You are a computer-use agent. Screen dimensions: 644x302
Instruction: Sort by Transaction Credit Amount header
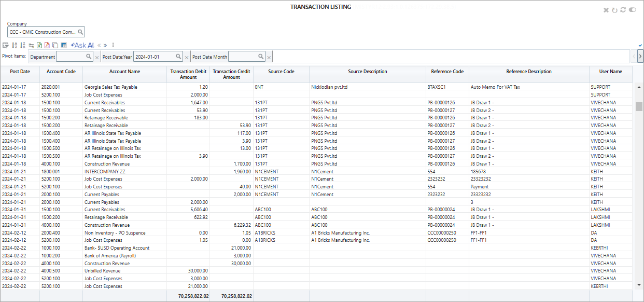click(x=232, y=74)
